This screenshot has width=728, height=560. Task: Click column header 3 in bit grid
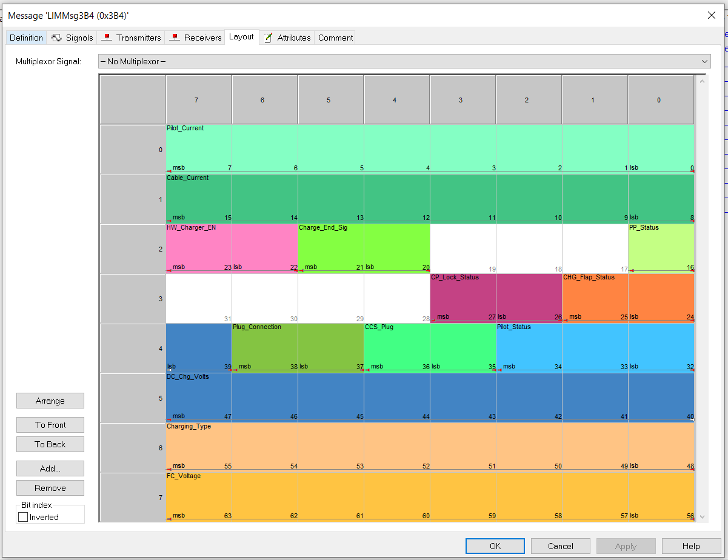tap(463, 100)
